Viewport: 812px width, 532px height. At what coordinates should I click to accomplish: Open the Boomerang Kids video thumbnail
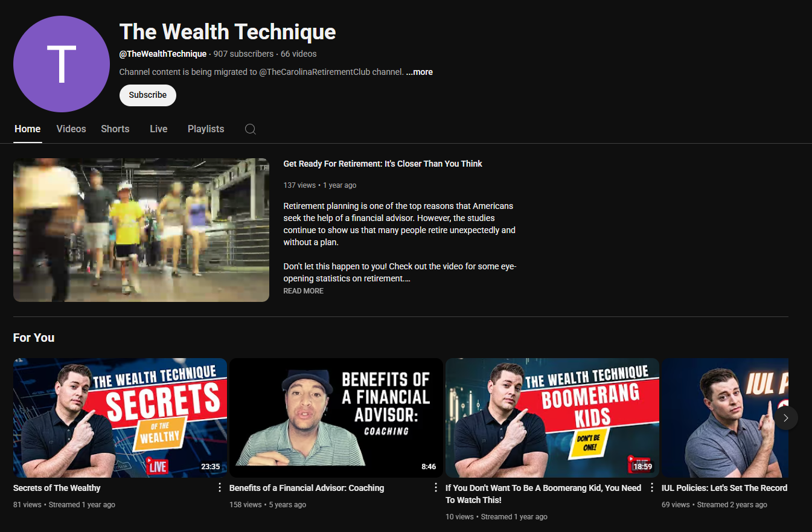pos(552,418)
